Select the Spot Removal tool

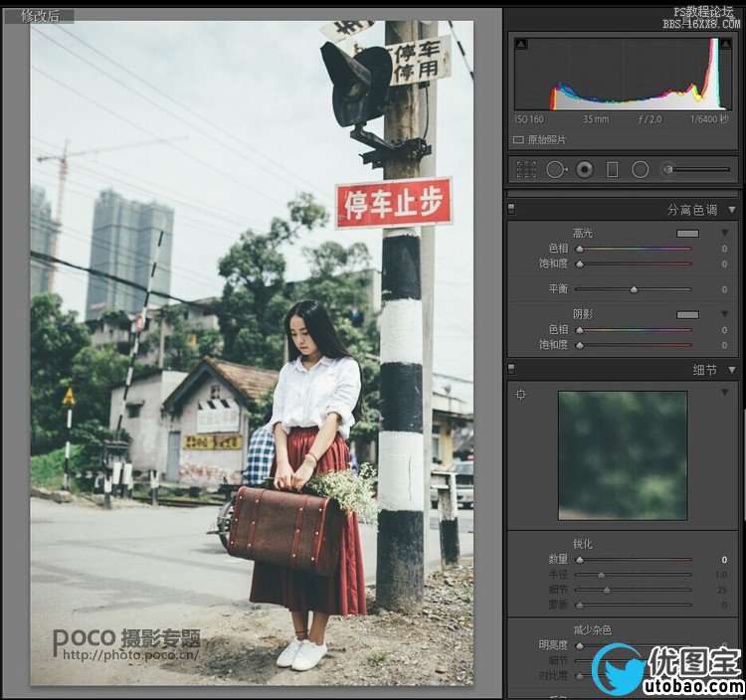(556, 170)
